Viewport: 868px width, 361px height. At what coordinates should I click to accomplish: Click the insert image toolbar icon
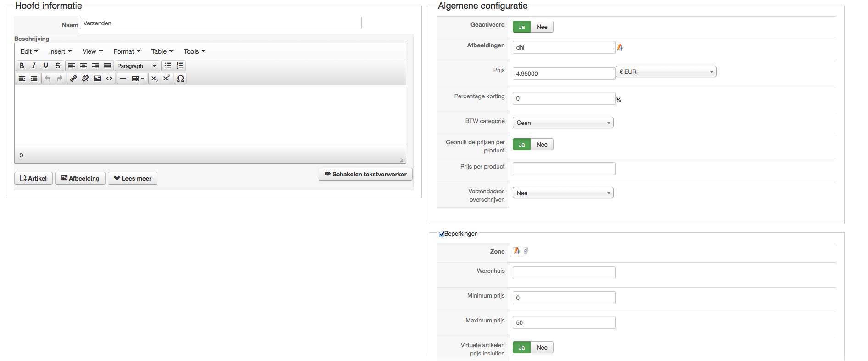[x=97, y=79]
